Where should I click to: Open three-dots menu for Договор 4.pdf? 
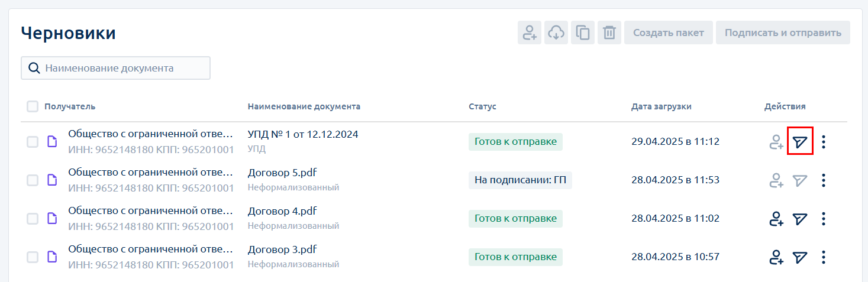[824, 219]
